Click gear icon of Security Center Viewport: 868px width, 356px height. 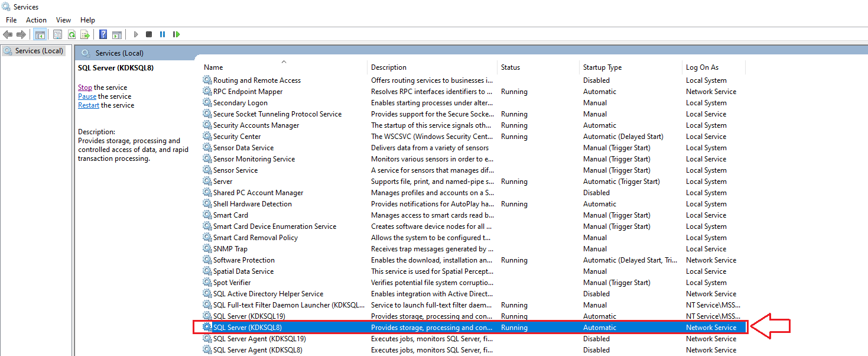207,136
